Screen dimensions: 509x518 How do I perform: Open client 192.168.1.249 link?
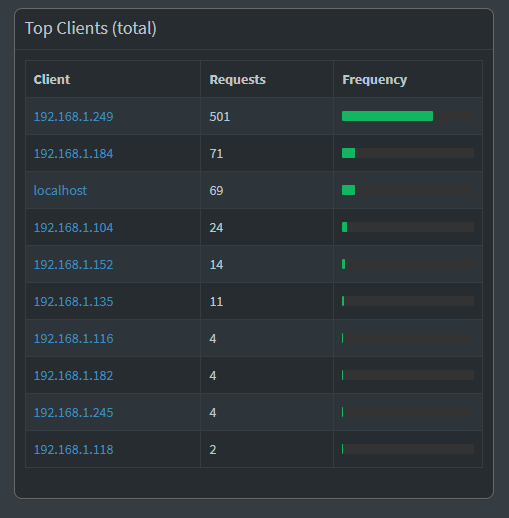point(73,116)
